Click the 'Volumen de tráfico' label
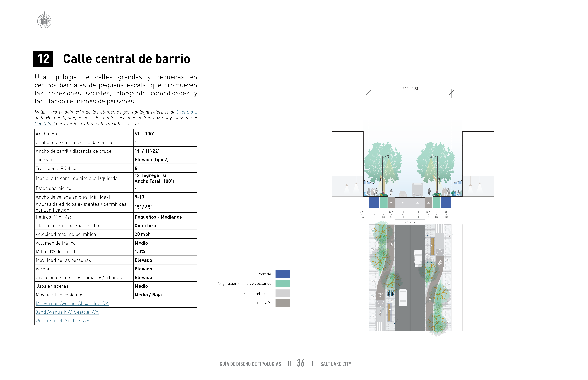Viewport: 588px width, 380px height. click(x=56, y=243)
